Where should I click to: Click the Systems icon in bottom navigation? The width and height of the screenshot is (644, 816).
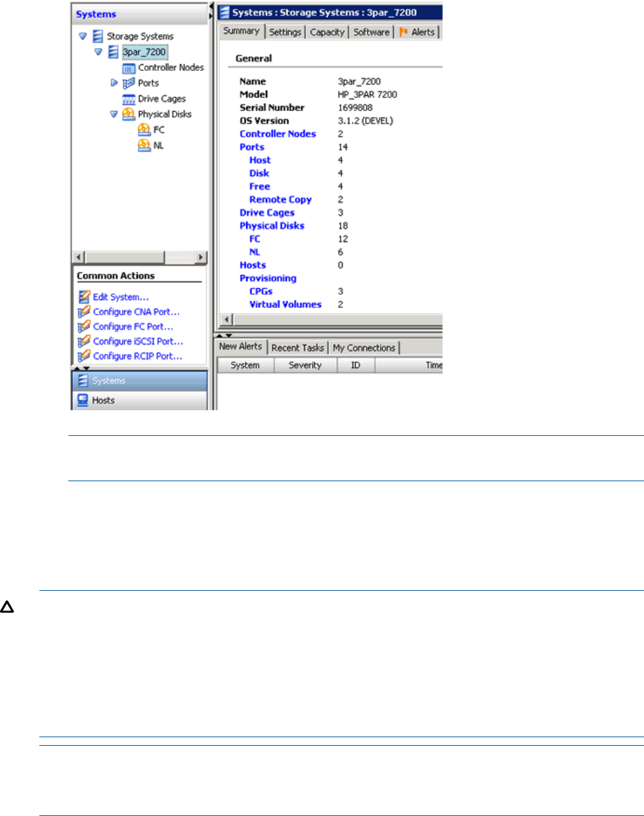click(x=83, y=381)
